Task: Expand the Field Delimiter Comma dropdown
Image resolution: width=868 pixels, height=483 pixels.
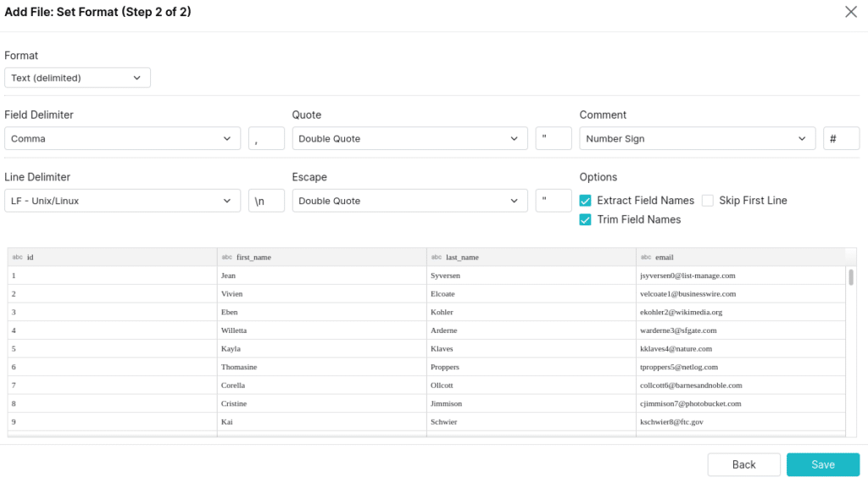Action: coord(122,138)
